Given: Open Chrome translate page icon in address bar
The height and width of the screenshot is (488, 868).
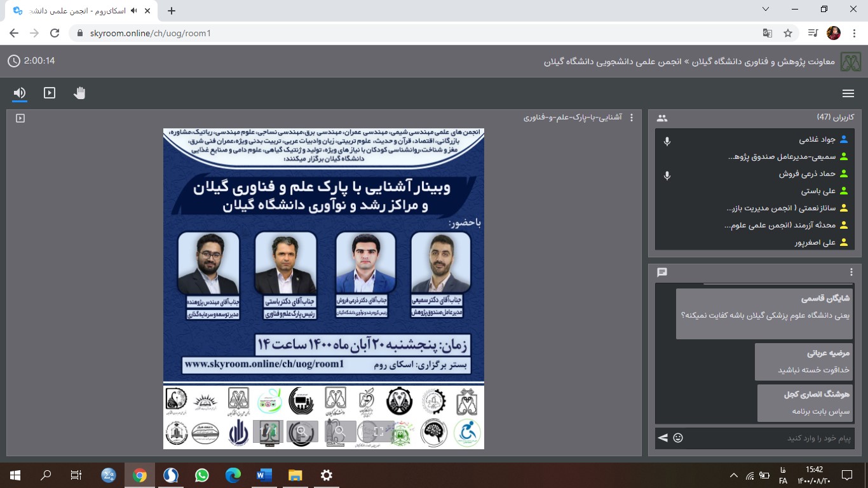Looking at the screenshot, I should coord(768,33).
